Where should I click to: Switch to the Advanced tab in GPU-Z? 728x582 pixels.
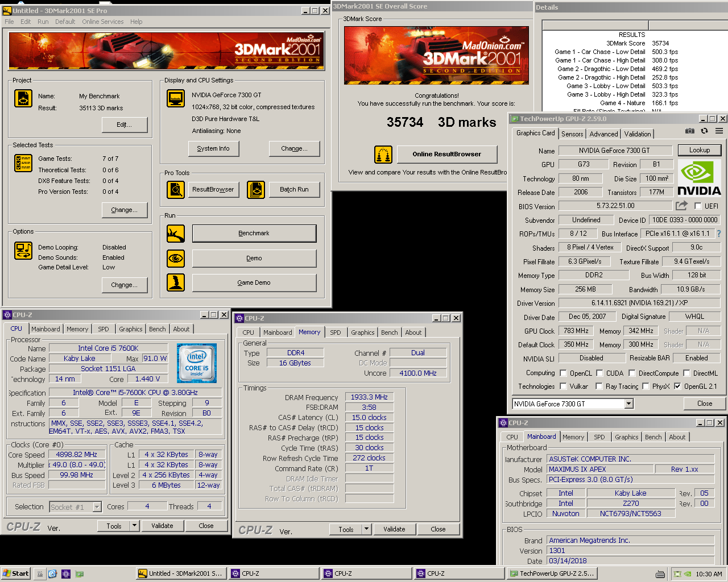click(603, 134)
